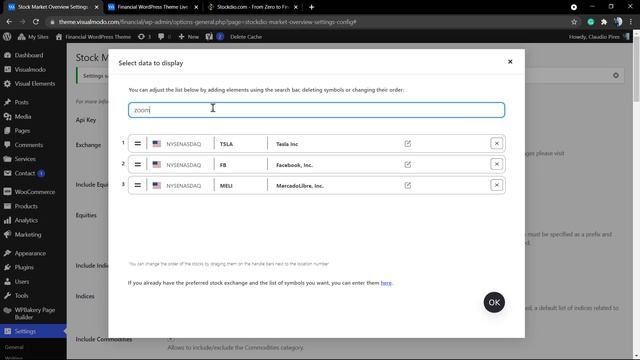This screenshot has height=360, width=640.
Task: Select the MELI symbol text
Action: click(x=226, y=186)
